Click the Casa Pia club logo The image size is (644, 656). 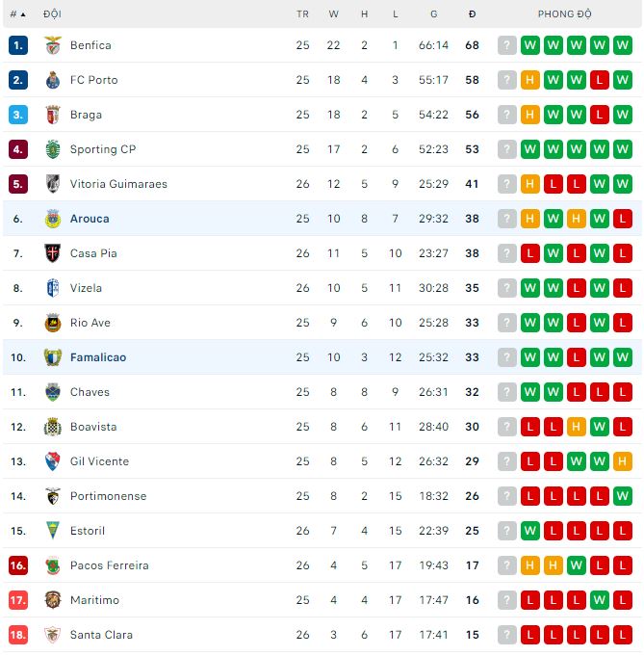click(53, 253)
